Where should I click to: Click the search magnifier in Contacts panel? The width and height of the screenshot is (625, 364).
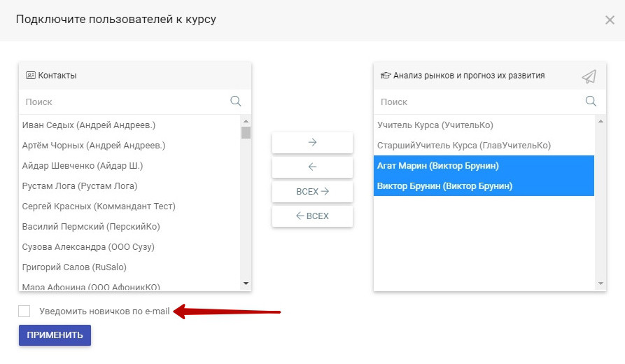point(236,101)
